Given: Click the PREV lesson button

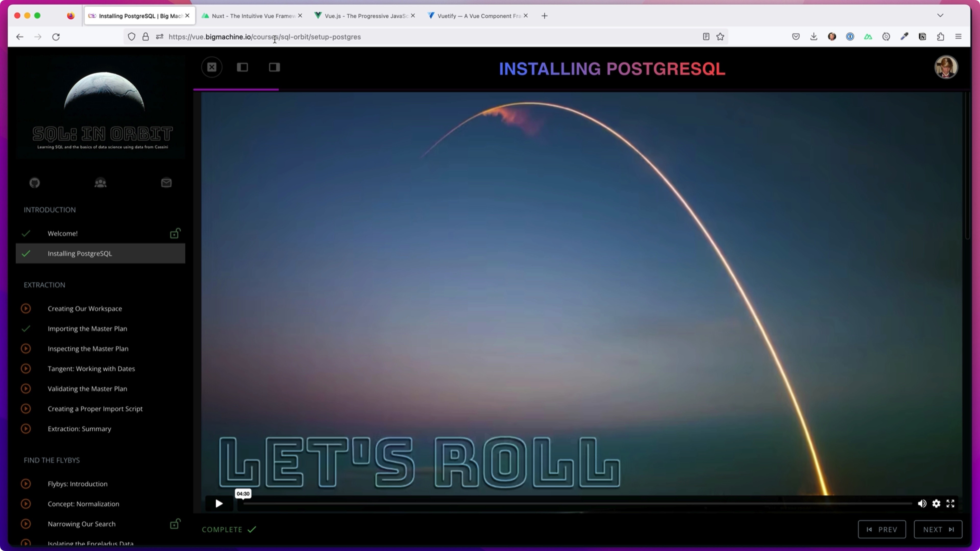Looking at the screenshot, I should [x=882, y=529].
